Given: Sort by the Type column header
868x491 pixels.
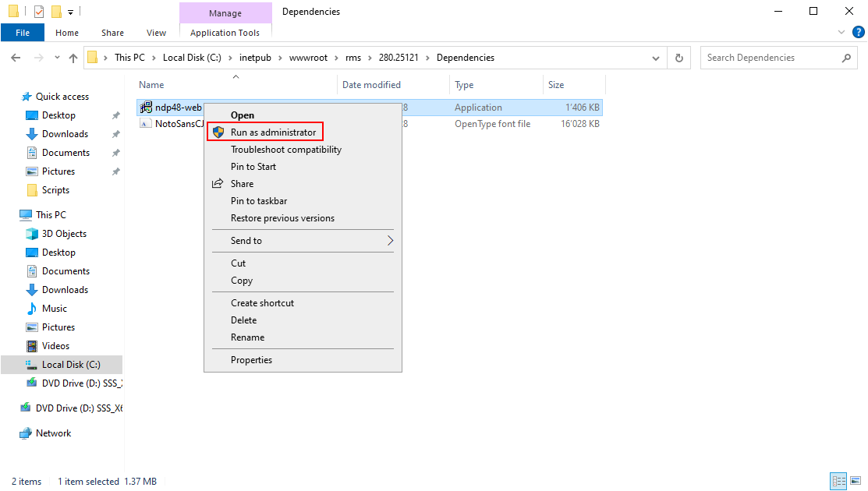Looking at the screenshot, I should [x=496, y=85].
